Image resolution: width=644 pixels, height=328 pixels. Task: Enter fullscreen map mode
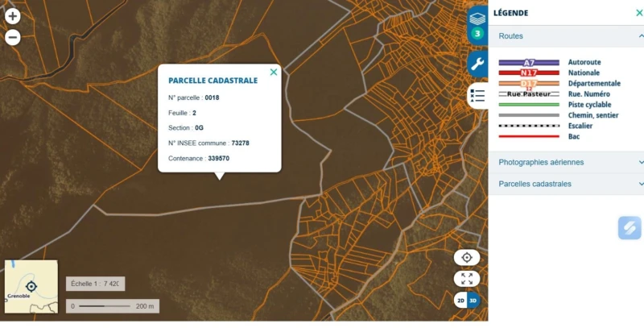467,278
